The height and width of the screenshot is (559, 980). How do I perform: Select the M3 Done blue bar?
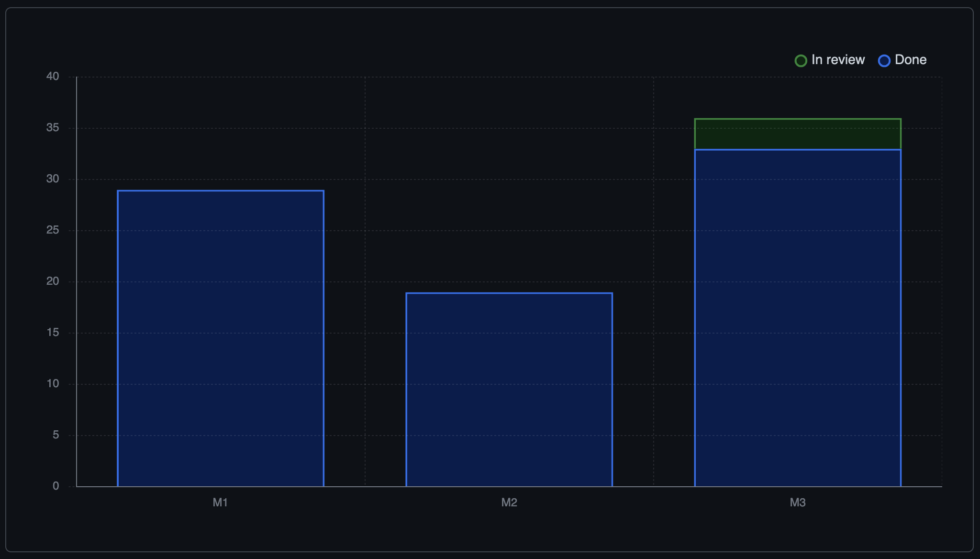[x=798, y=318]
